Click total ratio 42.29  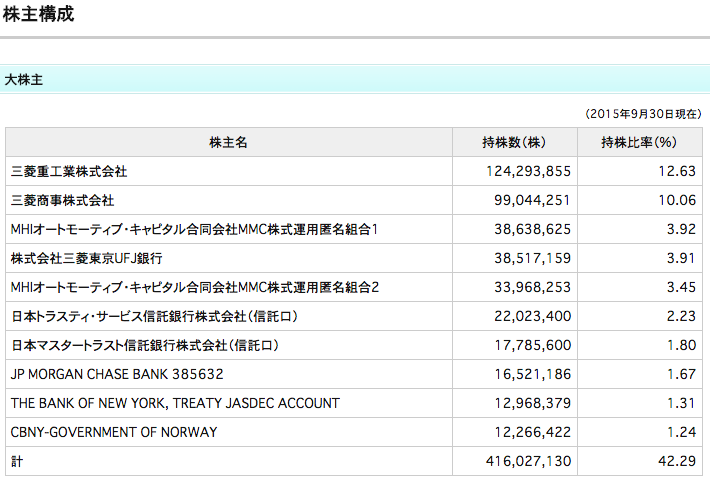(x=677, y=461)
